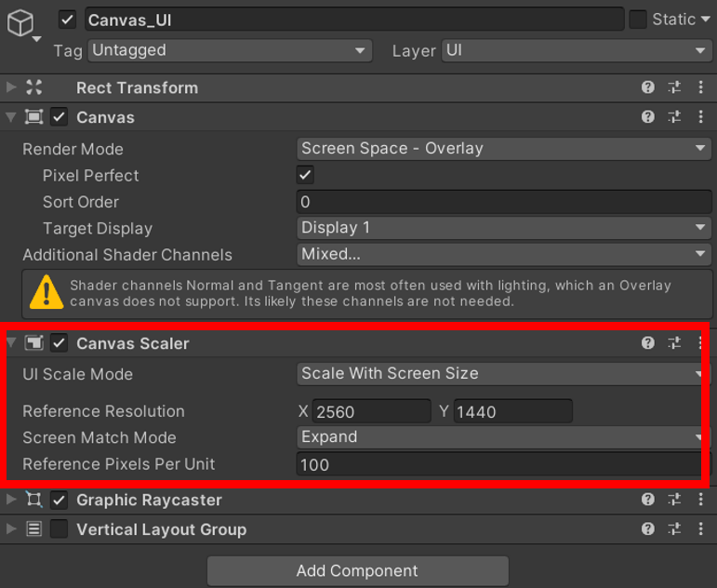
Task: Collapse the Canvas component foldout
Action: (11, 117)
